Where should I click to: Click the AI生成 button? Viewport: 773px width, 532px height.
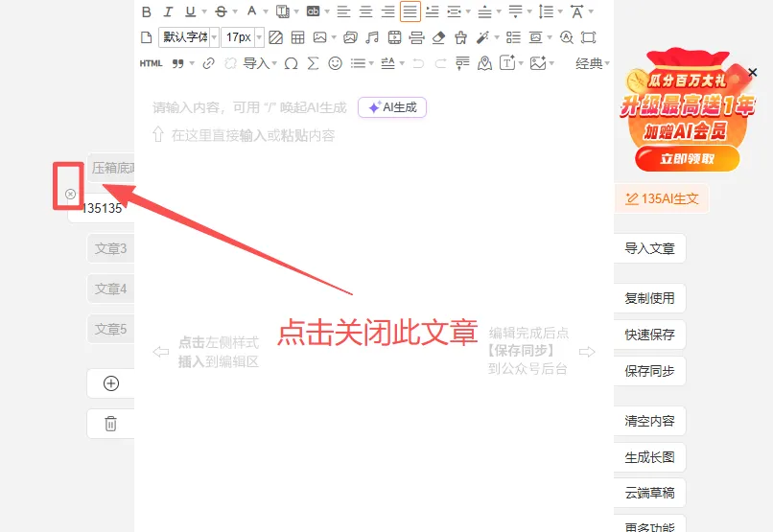tap(392, 107)
